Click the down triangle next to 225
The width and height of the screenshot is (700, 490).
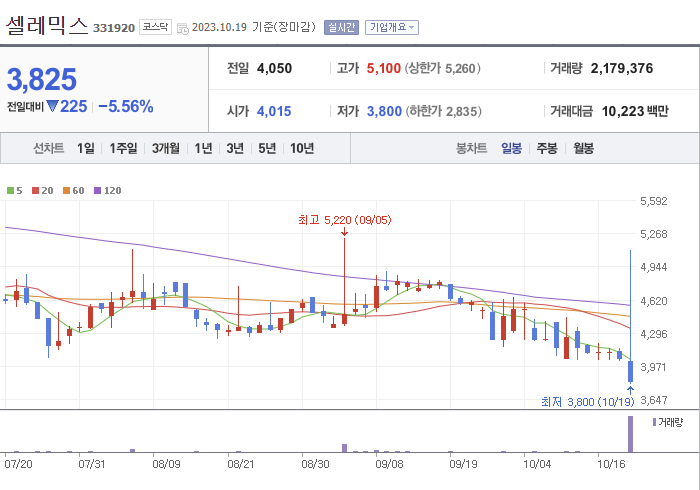click(x=52, y=106)
